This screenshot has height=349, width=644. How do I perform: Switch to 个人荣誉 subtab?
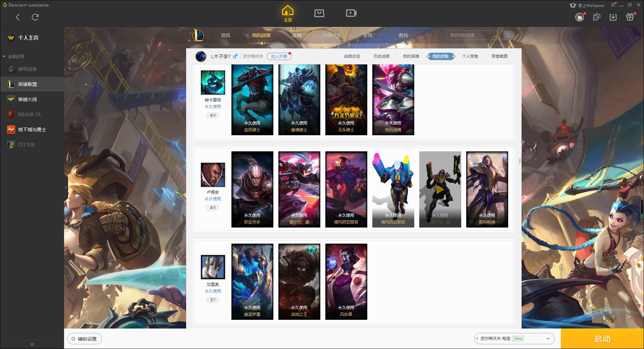point(470,56)
